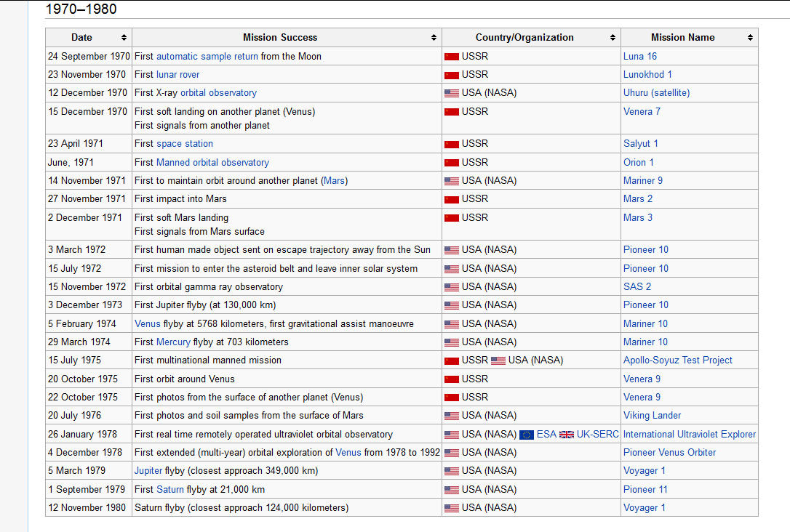Image resolution: width=790 pixels, height=532 pixels.
Task: Click USA flag in Viking Lander row
Action: (x=452, y=416)
